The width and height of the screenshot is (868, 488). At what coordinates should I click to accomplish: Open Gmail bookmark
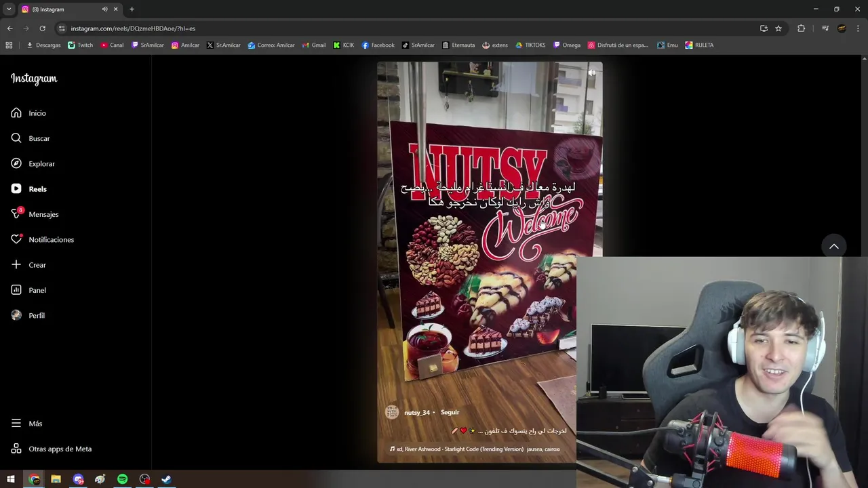point(313,45)
